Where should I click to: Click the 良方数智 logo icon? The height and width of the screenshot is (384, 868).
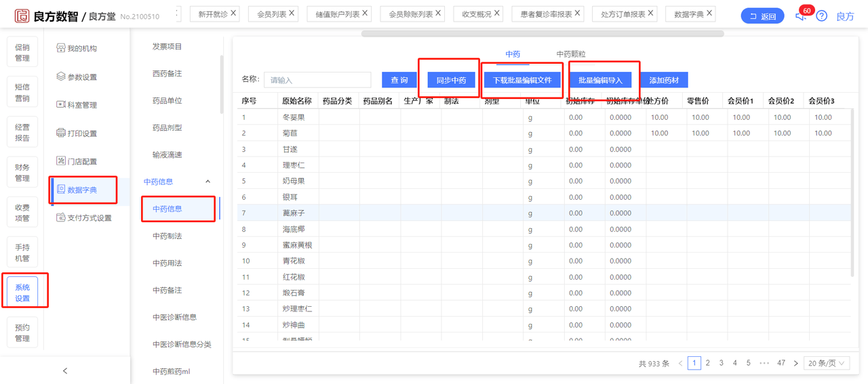22,16
